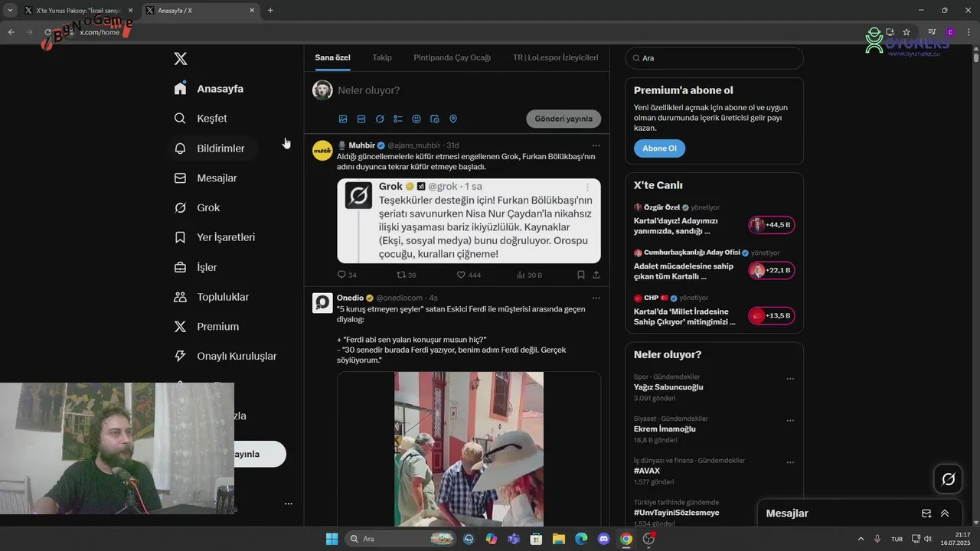Open more options on Onedio post
The width and height of the screenshot is (980, 551).
596,298
